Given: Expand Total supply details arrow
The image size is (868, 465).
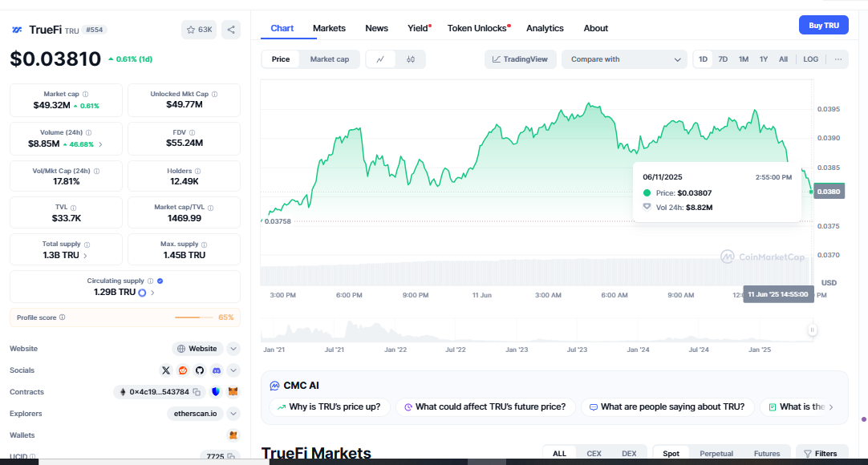Looking at the screenshot, I should pyautogui.click(x=85, y=256).
